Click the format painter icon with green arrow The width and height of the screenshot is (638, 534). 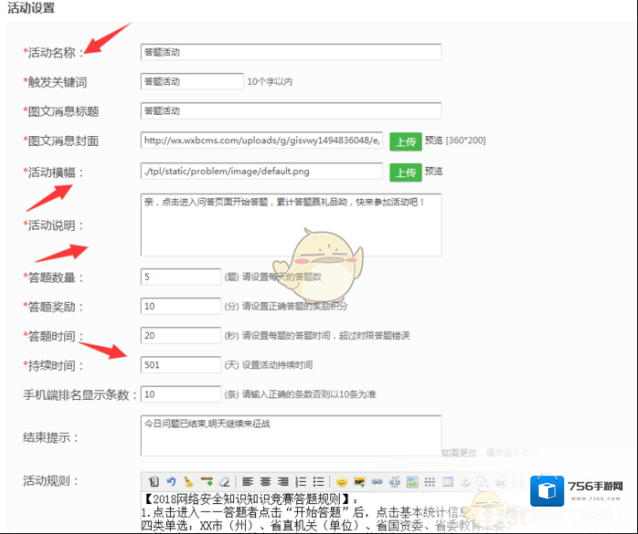click(x=207, y=481)
